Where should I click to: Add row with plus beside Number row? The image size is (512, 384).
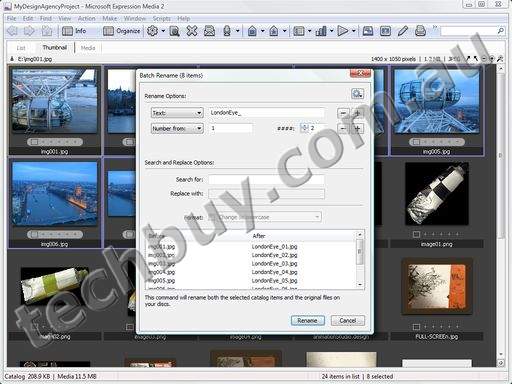(357, 129)
